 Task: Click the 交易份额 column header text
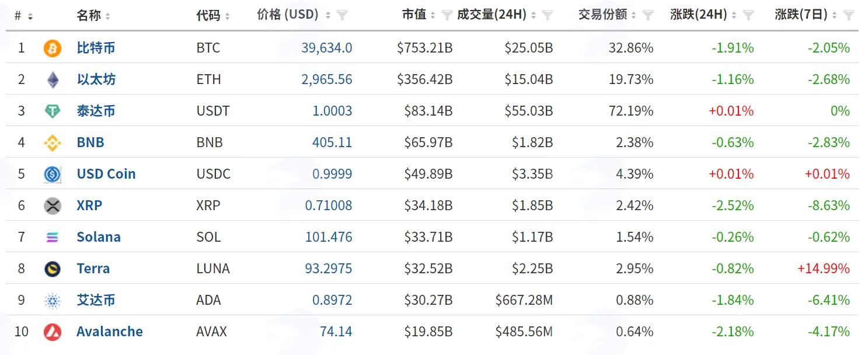(x=603, y=15)
